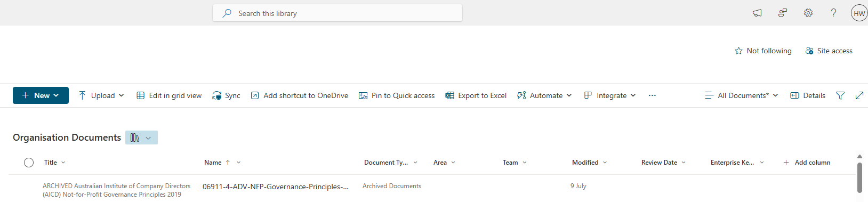Viewport: 868px width, 202px height.
Task: Click the Sync command
Action: click(x=226, y=95)
